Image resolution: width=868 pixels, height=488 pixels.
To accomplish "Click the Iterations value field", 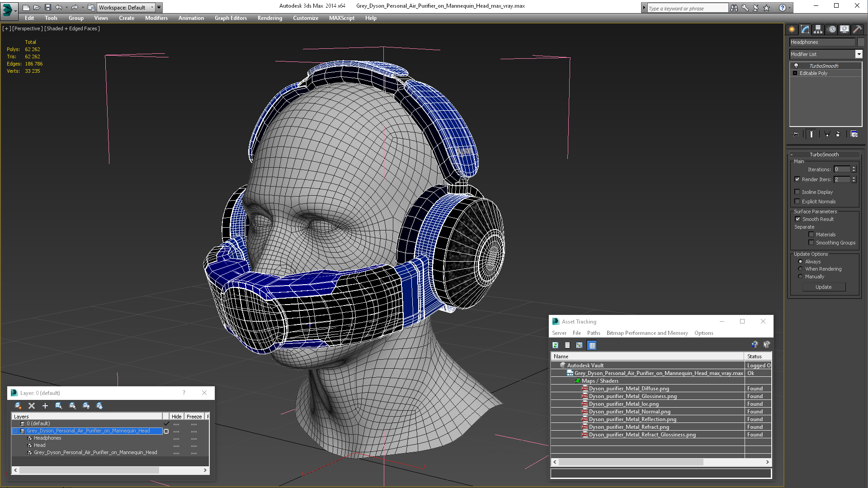I will [x=842, y=169].
